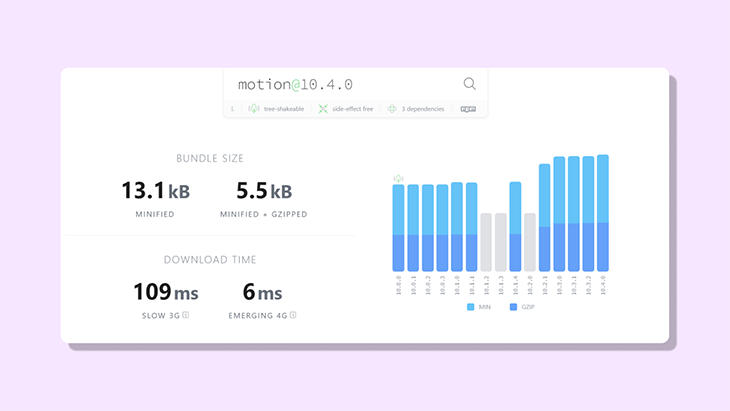The width and height of the screenshot is (730, 411).
Task: Select the 10.2.1 version bar
Action: click(x=545, y=217)
